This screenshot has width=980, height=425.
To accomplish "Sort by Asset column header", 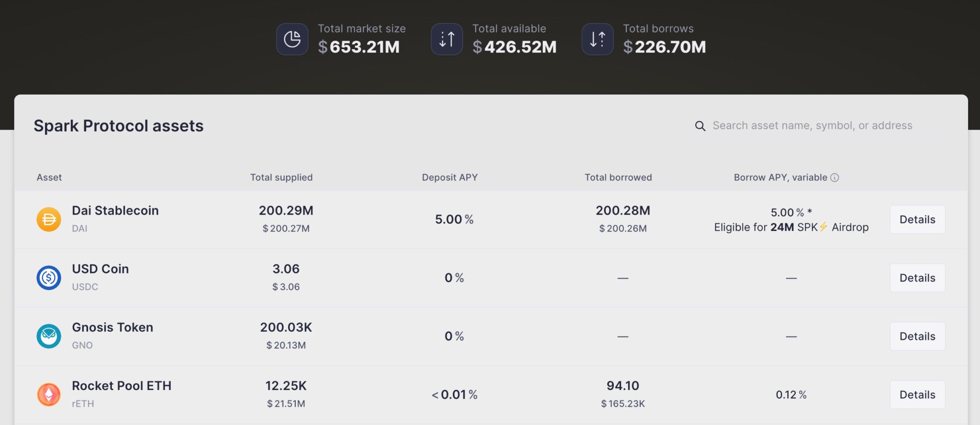I will (x=49, y=177).
